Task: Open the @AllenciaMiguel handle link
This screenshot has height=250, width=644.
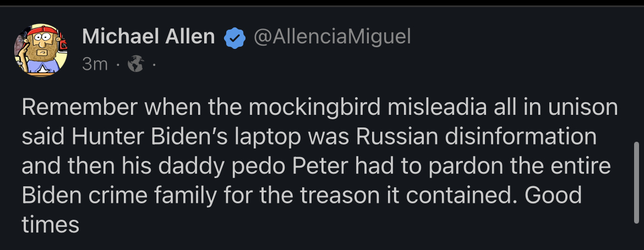Action: tap(332, 37)
